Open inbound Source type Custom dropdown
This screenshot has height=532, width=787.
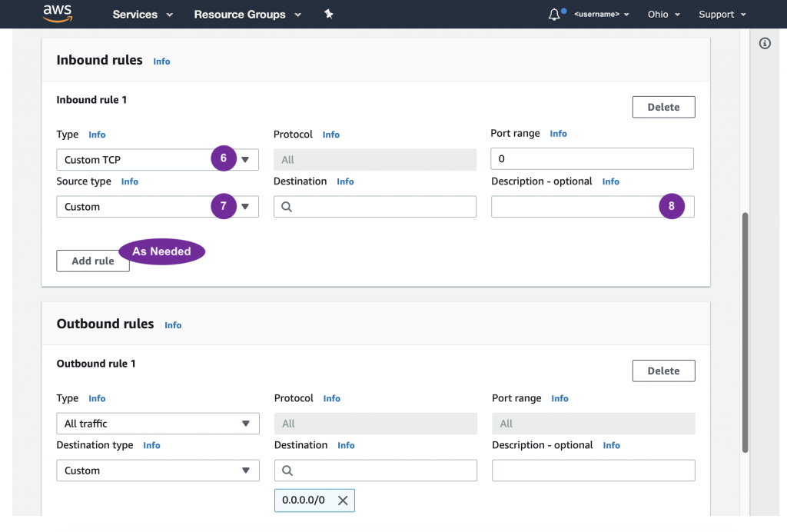pos(157,207)
